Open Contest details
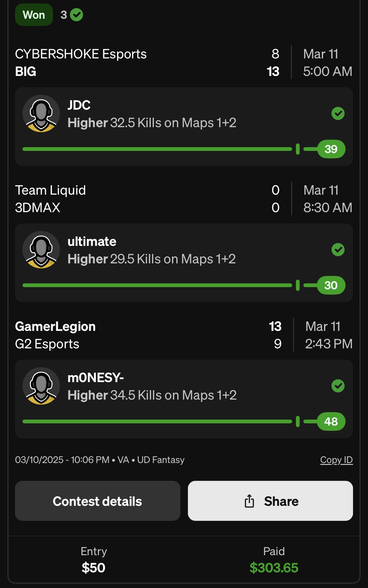This screenshot has height=588, width=368. [98, 501]
